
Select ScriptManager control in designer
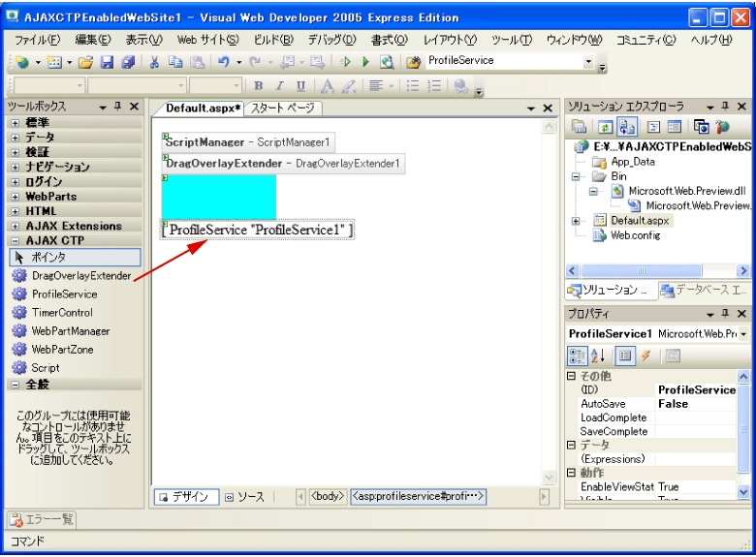click(x=248, y=142)
